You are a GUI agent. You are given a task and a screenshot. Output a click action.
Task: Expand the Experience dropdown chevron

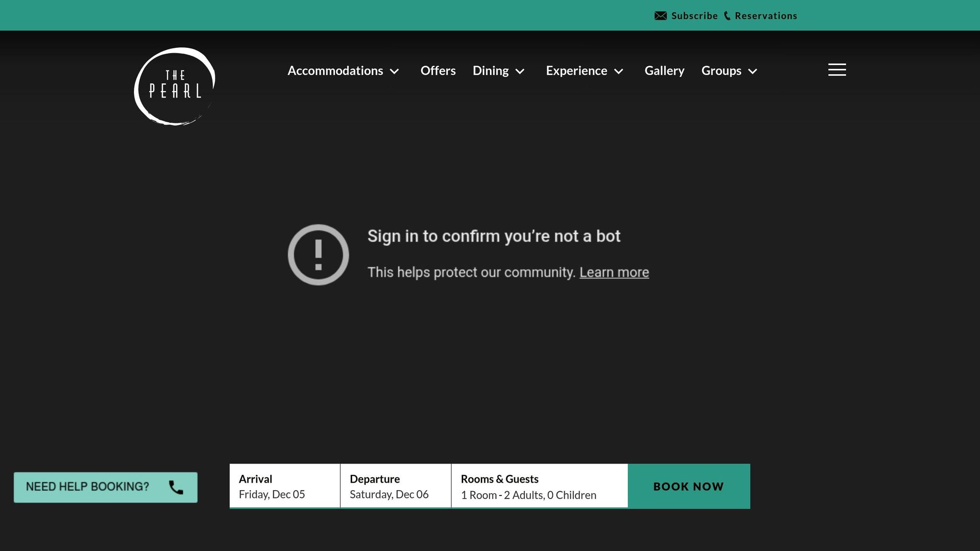(619, 72)
